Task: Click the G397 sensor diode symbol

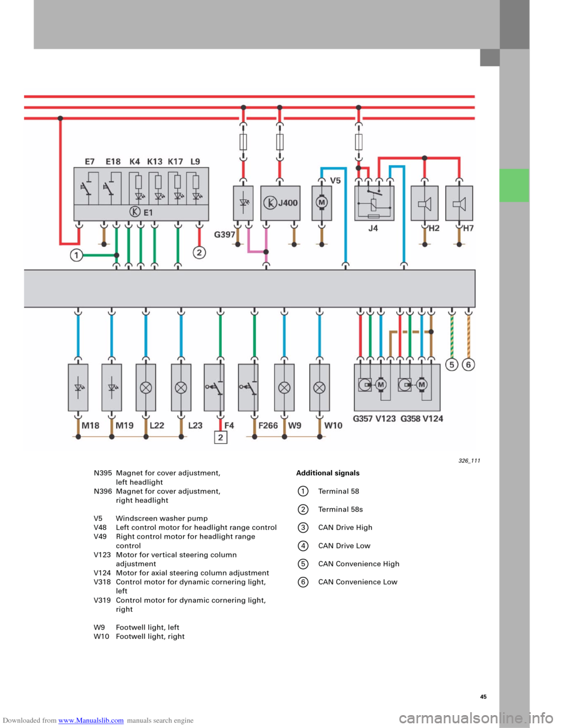Action: coord(243,203)
